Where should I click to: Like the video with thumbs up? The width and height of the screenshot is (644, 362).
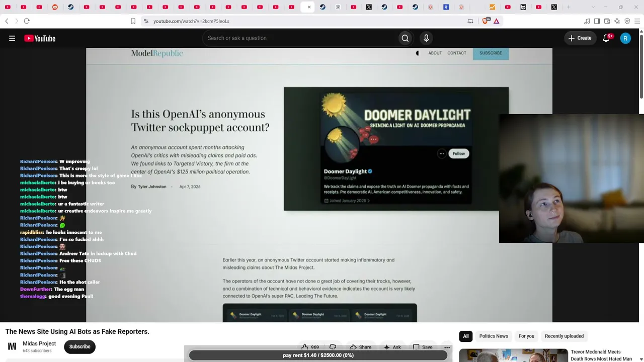pyautogui.click(x=310, y=347)
